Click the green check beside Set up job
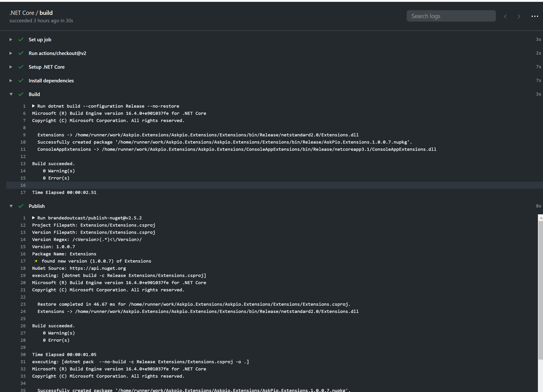Image resolution: width=543 pixels, height=392 pixels. pos(21,39)
